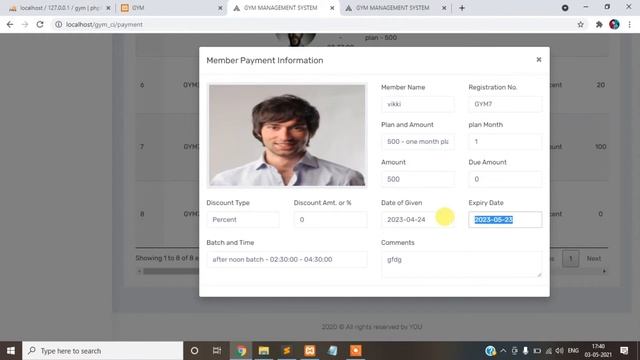Image resolution: width=640 pixels, height=360 pixels.
Task: Close the GYM browser tab
Action: point(220,8)
